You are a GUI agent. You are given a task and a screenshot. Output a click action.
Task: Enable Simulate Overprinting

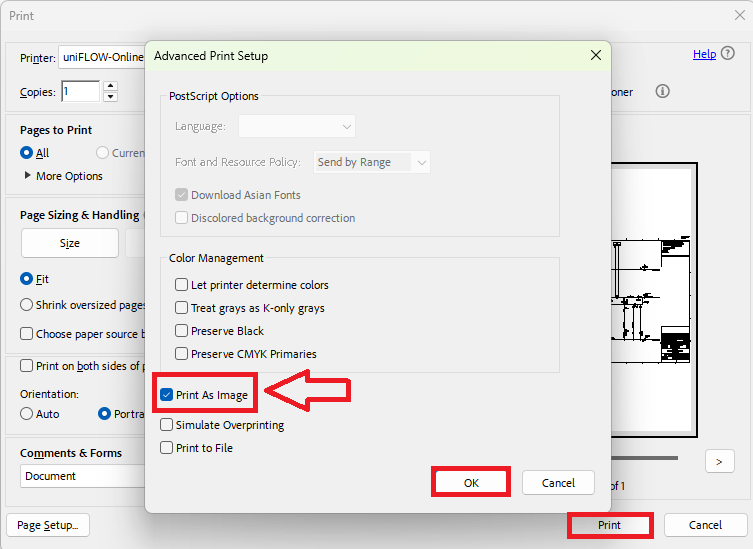click(166, 425)
